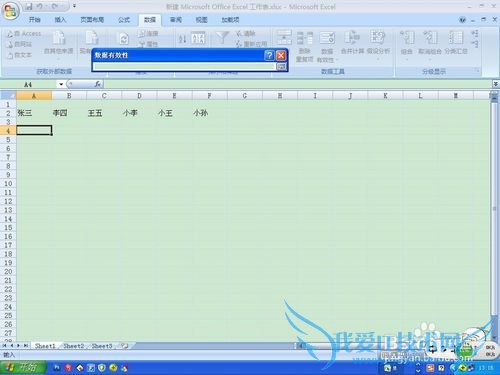Viewport: 500px width, 375px height.
Task: Click the vertical scrollbar thumb
Action: pyautogui.click(x=494, y=209)
